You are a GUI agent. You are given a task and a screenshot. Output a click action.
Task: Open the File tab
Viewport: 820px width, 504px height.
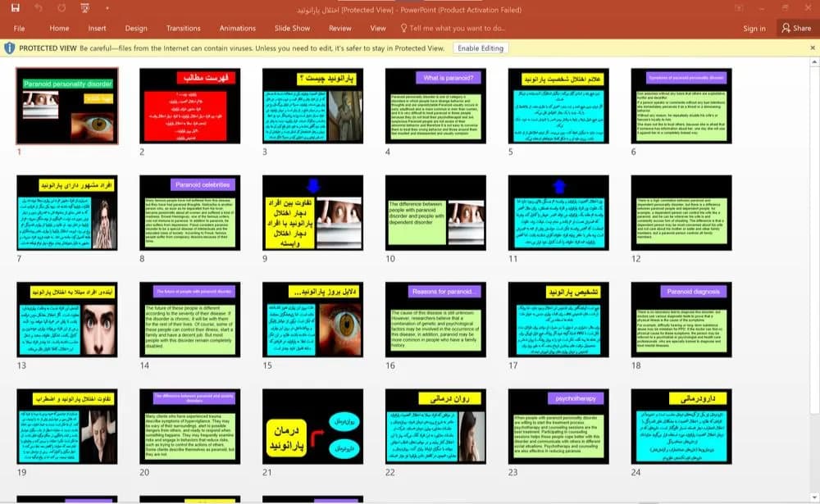pos(20,28)
